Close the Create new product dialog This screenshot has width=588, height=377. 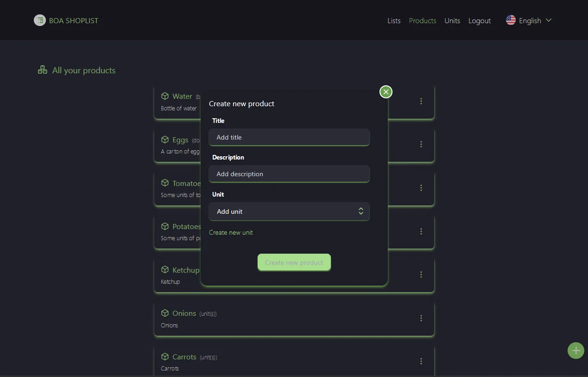pos(386,92)
